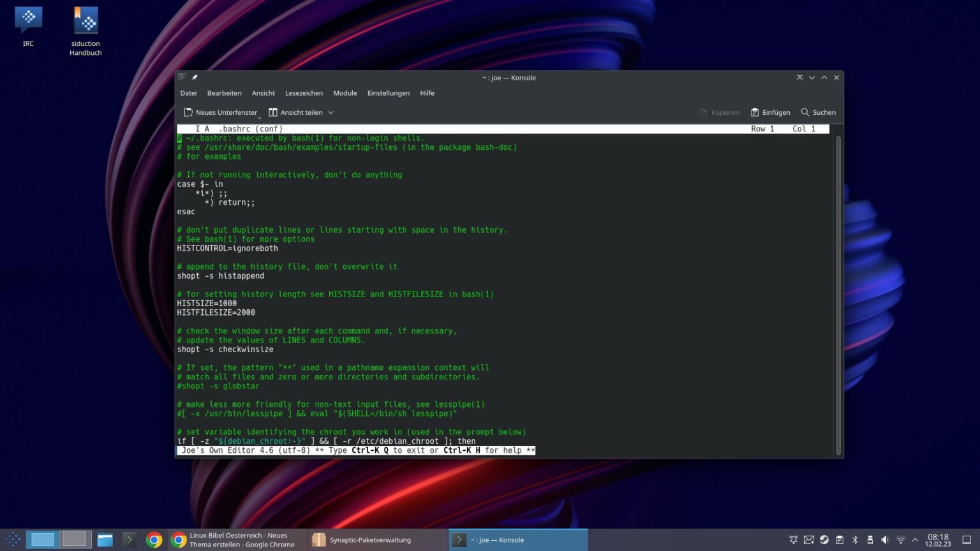980x551 pixels.
Task: Click the Ansicht teilen button
Action: coord(295,112)
